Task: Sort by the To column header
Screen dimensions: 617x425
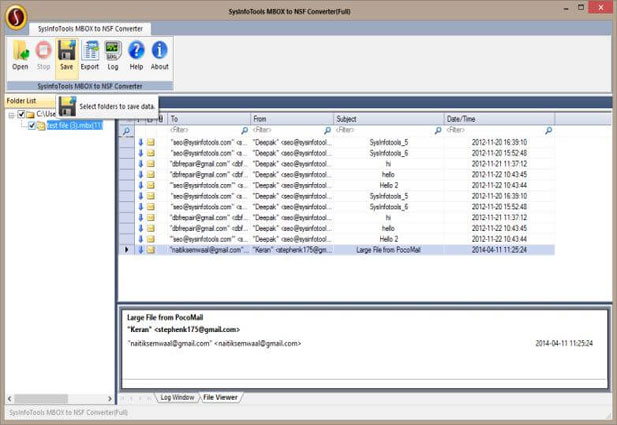Action: [x=209, y=119]
